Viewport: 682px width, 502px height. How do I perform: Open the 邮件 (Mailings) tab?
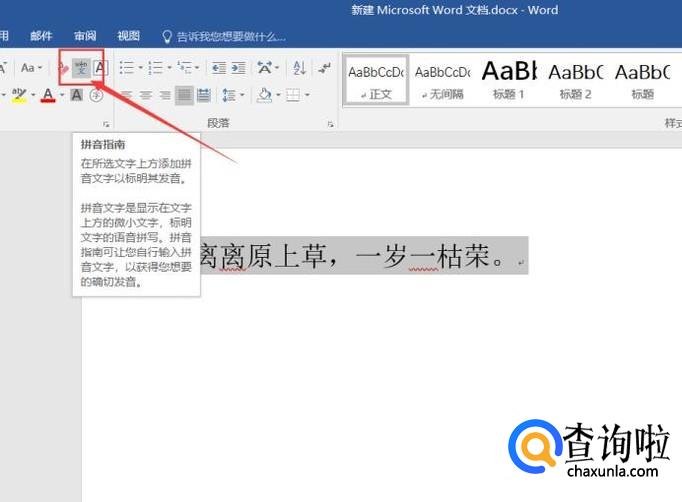click(41, 36)
